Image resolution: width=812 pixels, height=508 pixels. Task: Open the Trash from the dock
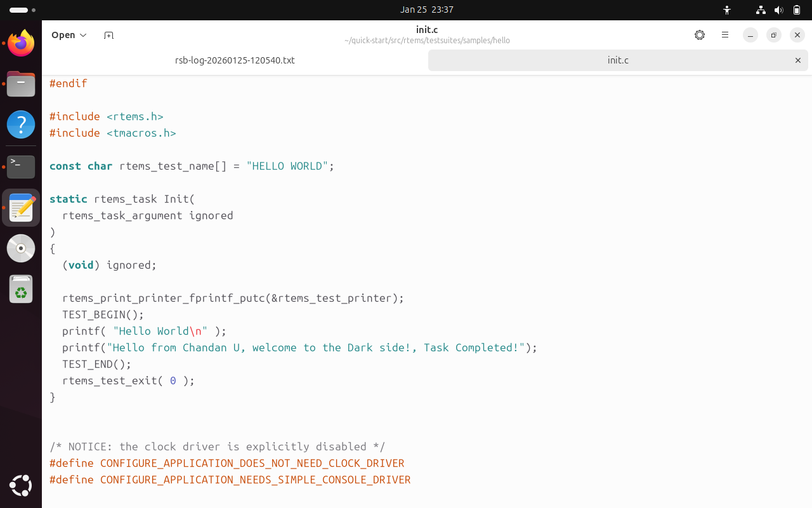tap(21, 290)
